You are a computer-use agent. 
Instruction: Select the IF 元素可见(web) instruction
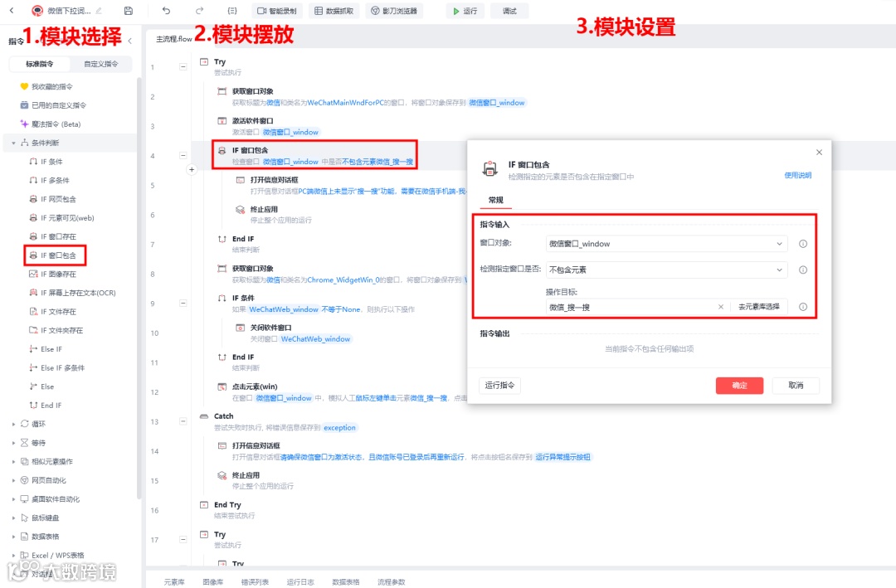[x=61, y=218]
